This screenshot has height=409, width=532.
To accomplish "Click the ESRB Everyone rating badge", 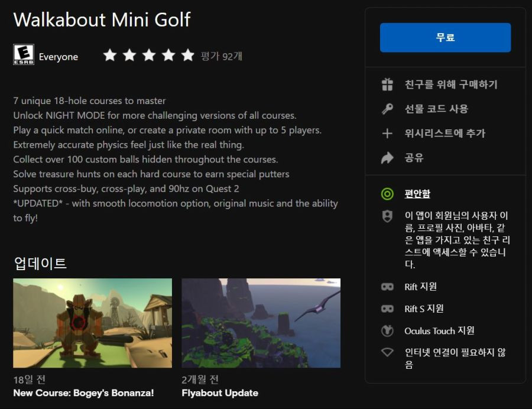I will tap(24, 54).
